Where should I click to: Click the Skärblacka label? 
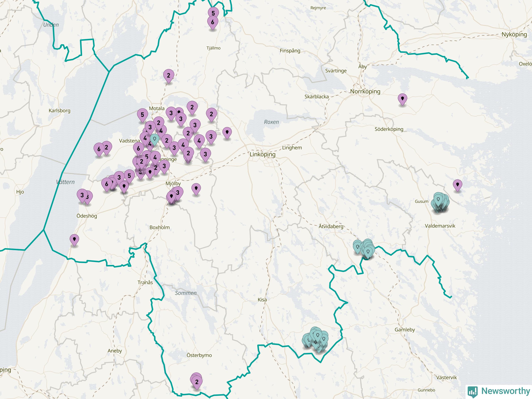click(x=316, y=97)
